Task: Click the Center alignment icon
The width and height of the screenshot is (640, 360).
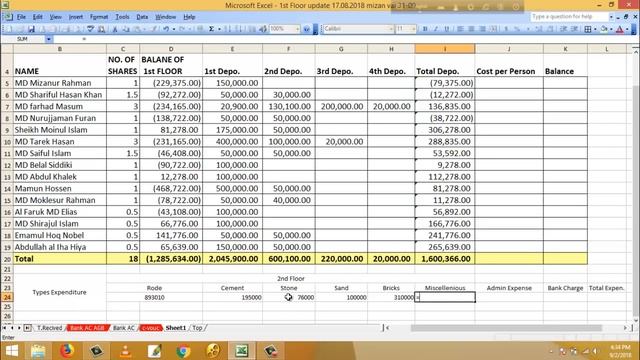Action: pyautogui.click(x=471, y=29)
